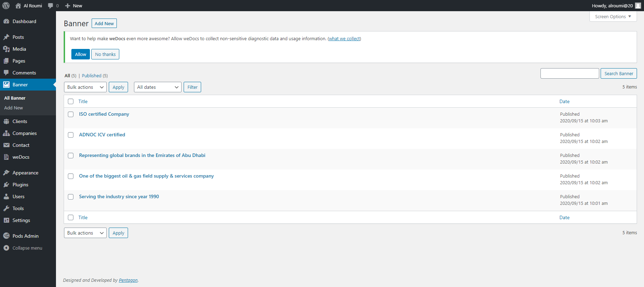Click the Companies hierarchy icon

(x=6, y=133)
